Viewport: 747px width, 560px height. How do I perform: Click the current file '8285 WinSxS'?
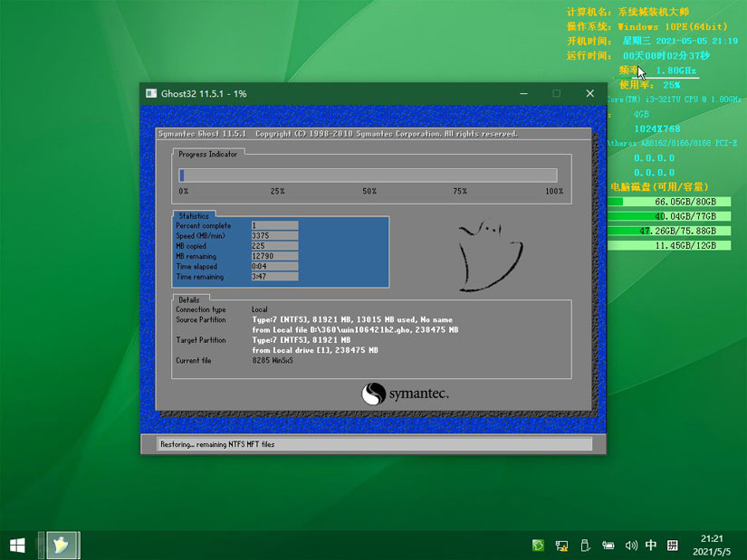click(x=273, y=360)
